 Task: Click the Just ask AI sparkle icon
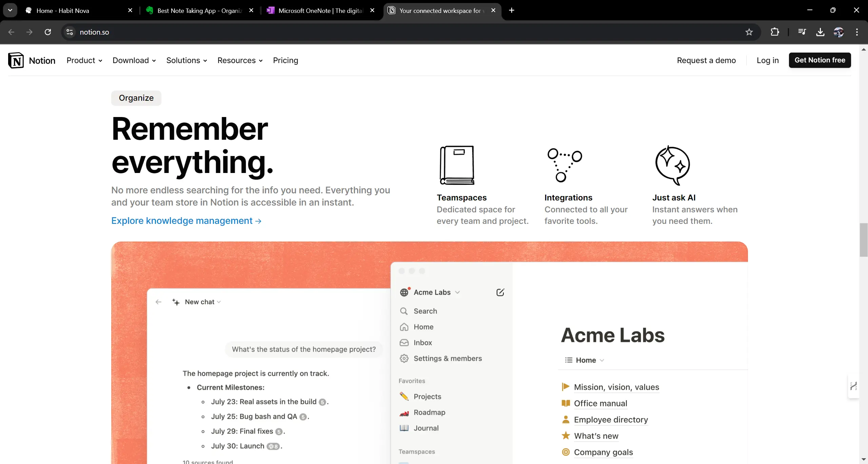pos(672,165)
